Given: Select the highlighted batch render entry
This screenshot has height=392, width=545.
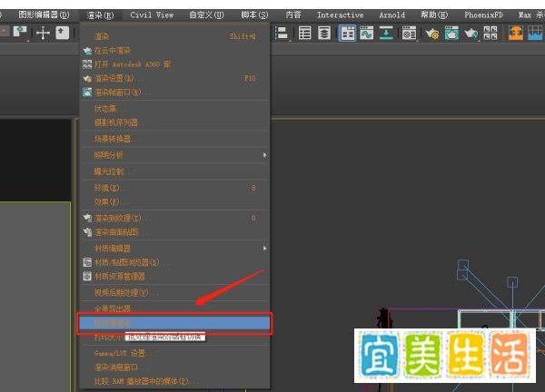Looking at the screenshot, I should click(x=174, y=323).
